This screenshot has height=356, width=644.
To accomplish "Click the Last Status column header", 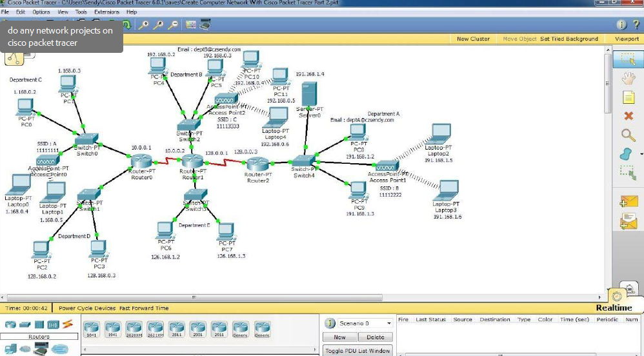I will 430,319.
